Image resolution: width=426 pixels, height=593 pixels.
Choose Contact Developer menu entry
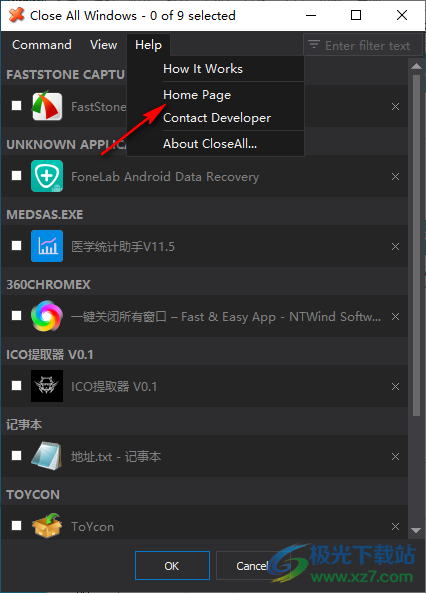[216, 118]
